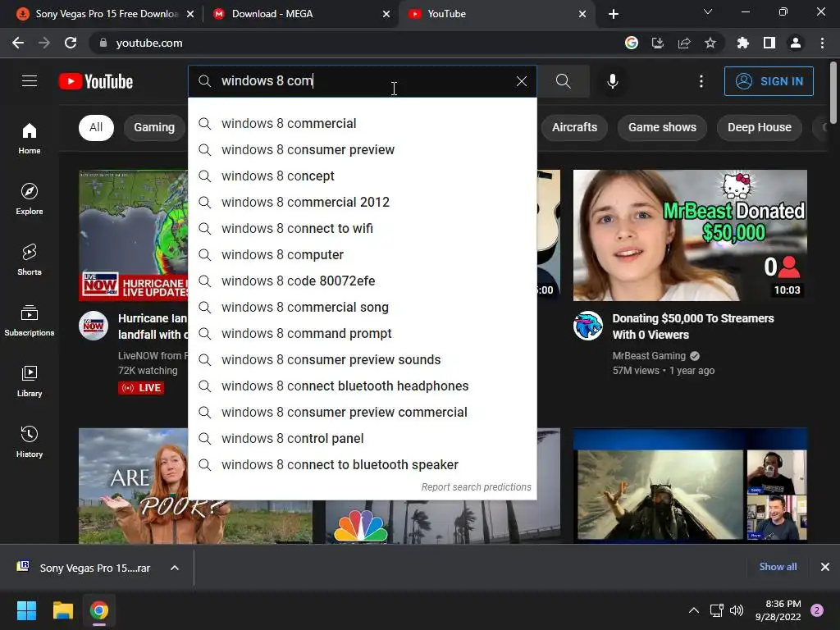
Task: Expand Sony Vegas download item options
Action: pyautogui.click(x=175, y=568)
